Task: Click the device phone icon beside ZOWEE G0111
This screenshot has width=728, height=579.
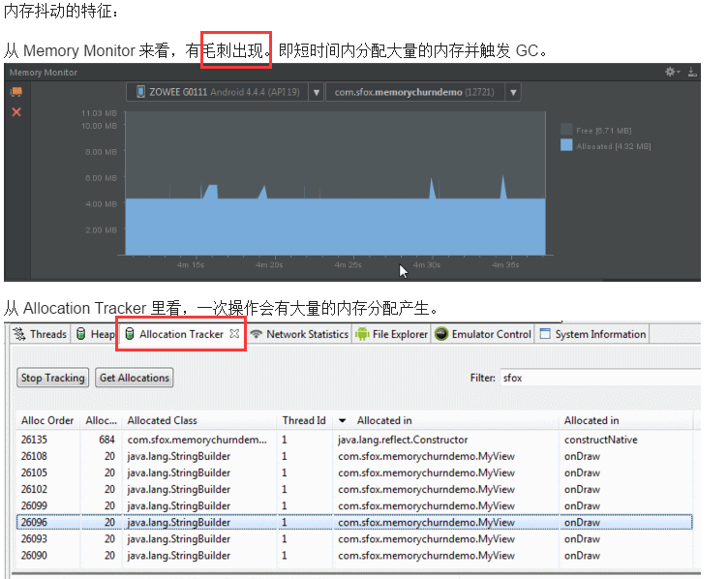Action: pos(139,92)
